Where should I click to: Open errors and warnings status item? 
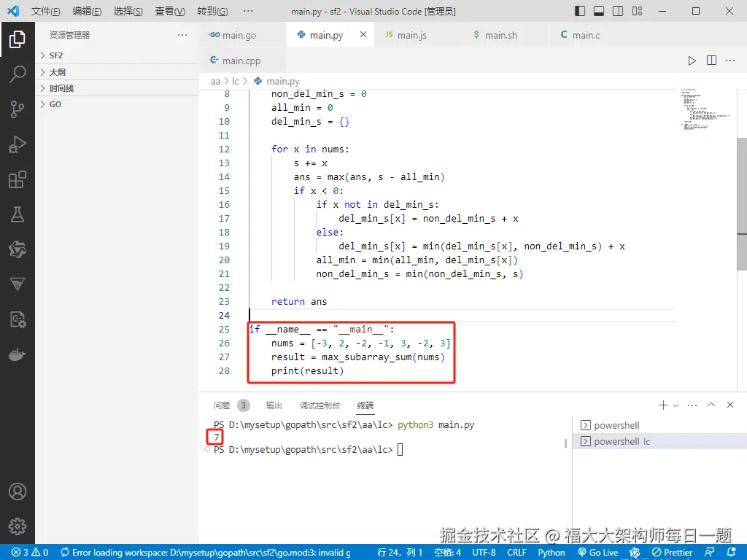click(30, 553)
